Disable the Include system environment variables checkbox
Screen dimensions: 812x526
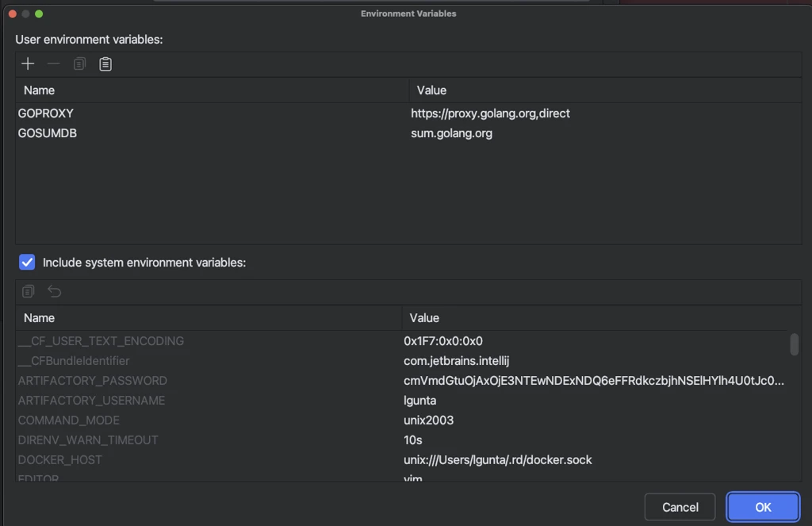click(26, 262)
